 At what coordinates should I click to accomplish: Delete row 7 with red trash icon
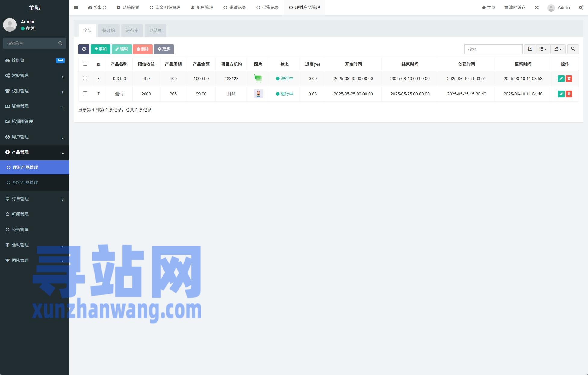click(569, 94)
